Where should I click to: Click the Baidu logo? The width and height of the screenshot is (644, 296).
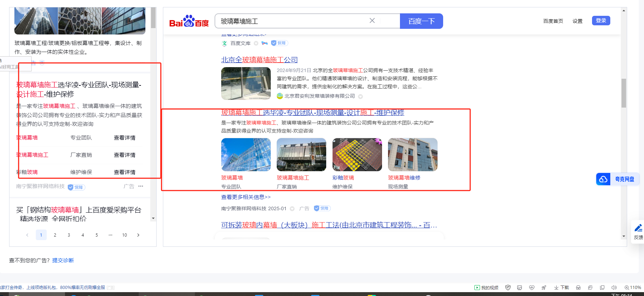[x=189, y=21]
